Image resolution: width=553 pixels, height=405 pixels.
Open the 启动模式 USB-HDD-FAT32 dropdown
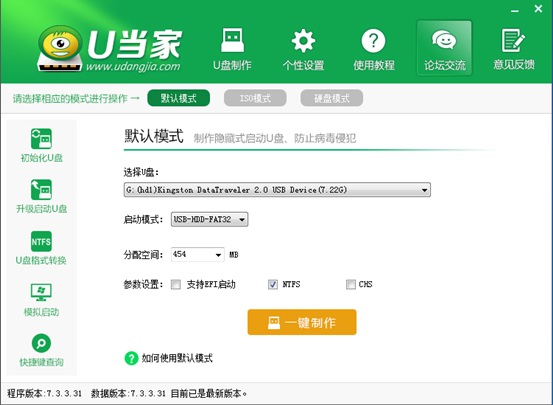click(209, 219)
